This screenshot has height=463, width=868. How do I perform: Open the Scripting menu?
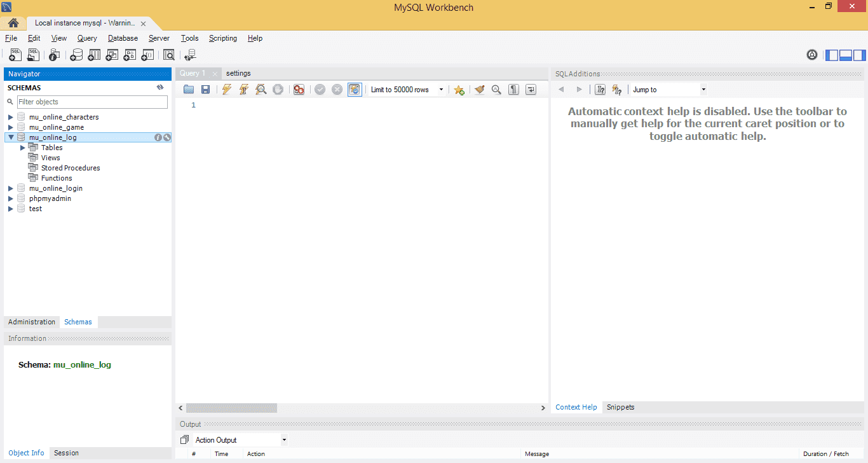coord(223,38)
